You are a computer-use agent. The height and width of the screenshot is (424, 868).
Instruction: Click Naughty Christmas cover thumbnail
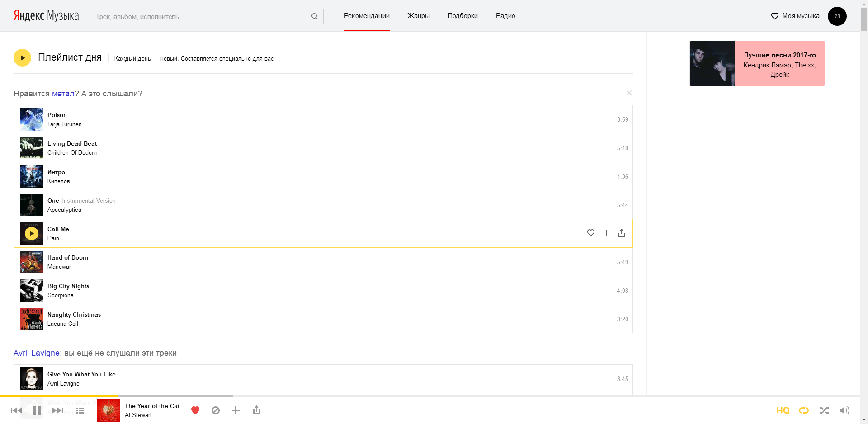point(32,319)
